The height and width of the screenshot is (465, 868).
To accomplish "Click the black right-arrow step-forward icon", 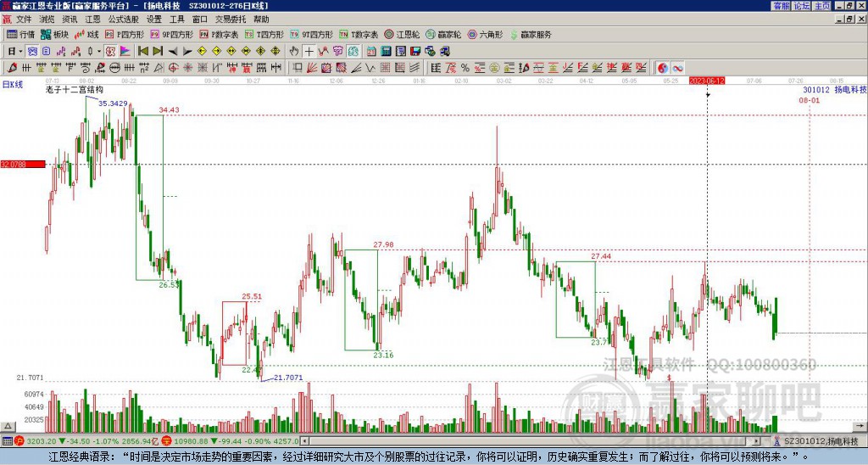I will coord(187,51).
